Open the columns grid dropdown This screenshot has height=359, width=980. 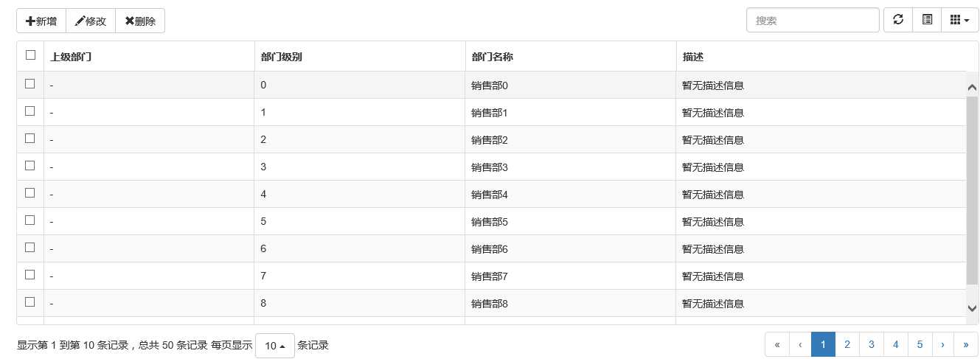click(960, 21)
